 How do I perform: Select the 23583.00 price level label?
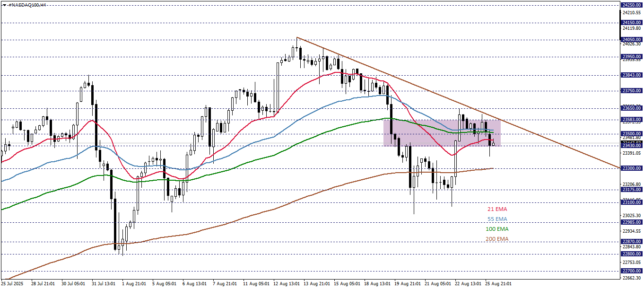click(632, 120)
